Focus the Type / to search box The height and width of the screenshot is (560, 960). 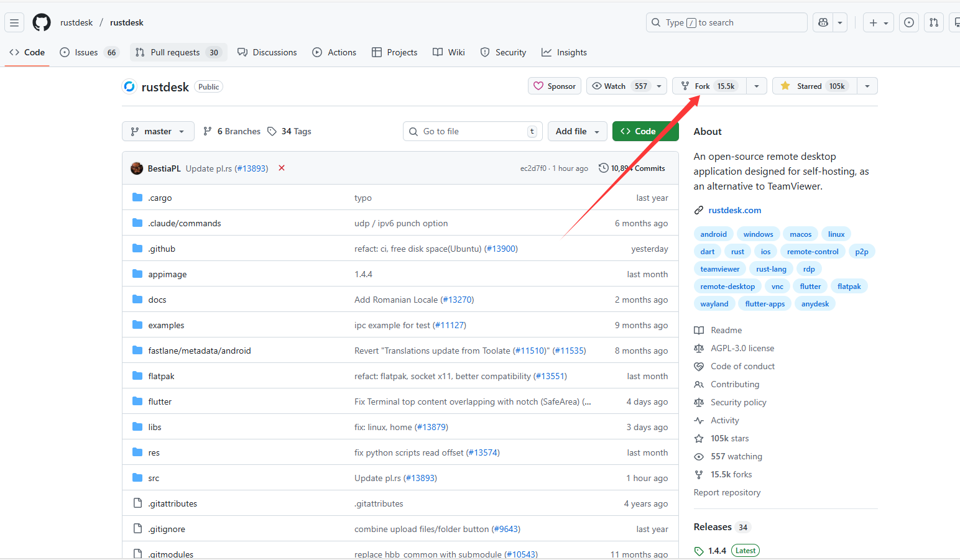(726, 22)
